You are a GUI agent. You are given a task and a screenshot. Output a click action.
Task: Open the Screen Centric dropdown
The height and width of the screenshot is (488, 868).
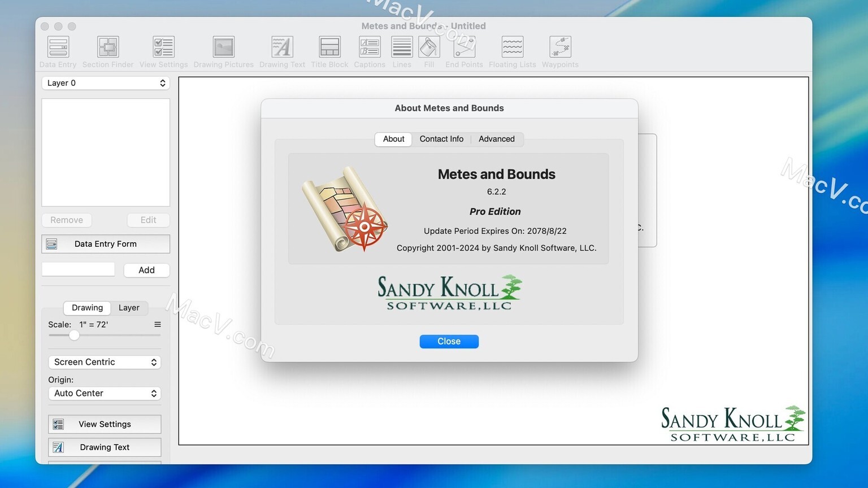coord(105,362)
